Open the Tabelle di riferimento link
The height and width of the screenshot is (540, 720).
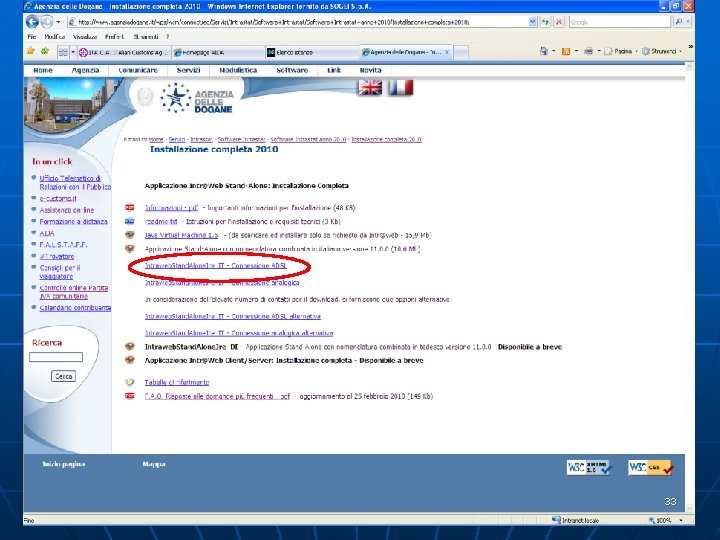177,382
